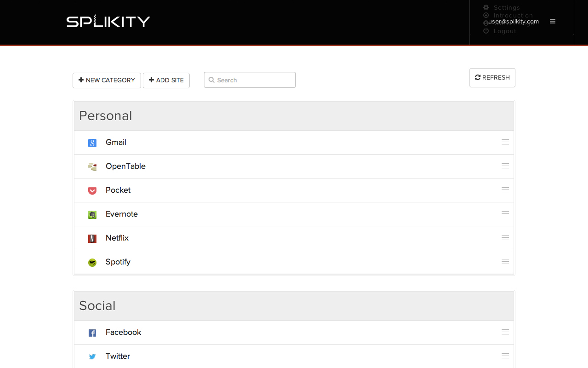This screenshot has width=588, height=368.
Task: Click the Twitter bird icon
Action: coord(92,356)
